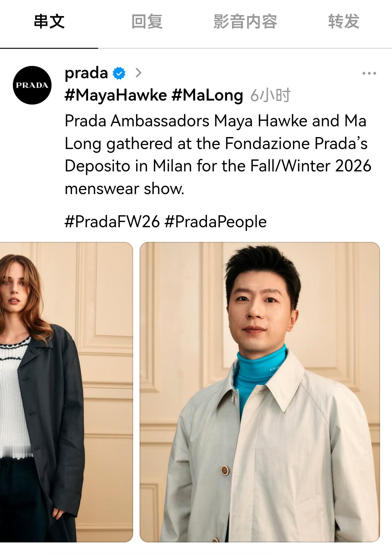This screenshot has height=555, width=392.
Task: Tap the #PradaFW26 hashtag
Action: [x=112, y=221]
